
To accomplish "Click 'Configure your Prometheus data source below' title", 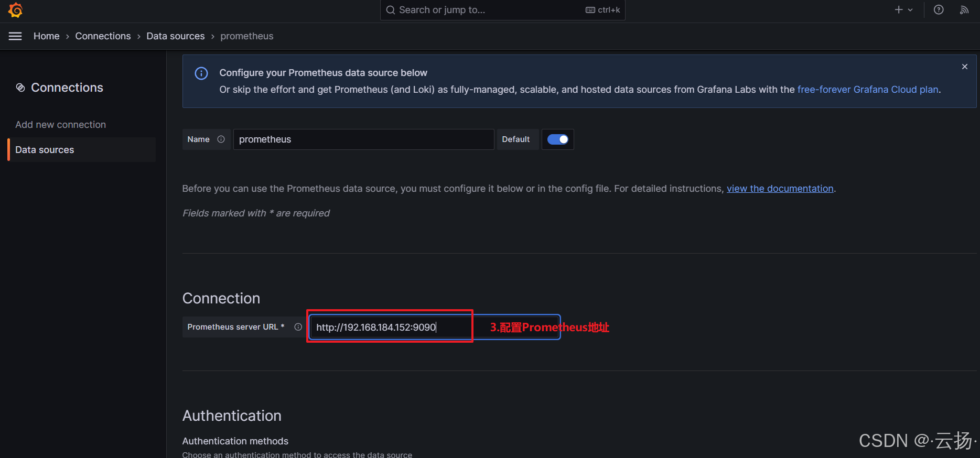I will pos(323,73).
